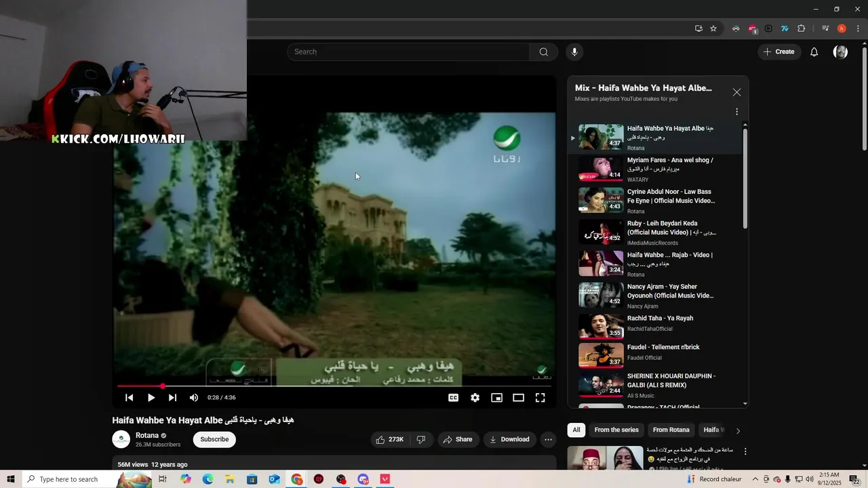Open more actions ellipsis below video
868x488 pixels.
point(548,439)
